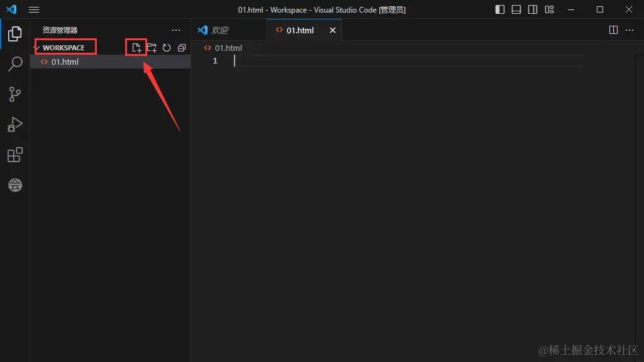Image resolution: width=644 pixels, height=362 pixels.
Task: Click the 资源管理器 panel title
Action: tap(60, 30)
